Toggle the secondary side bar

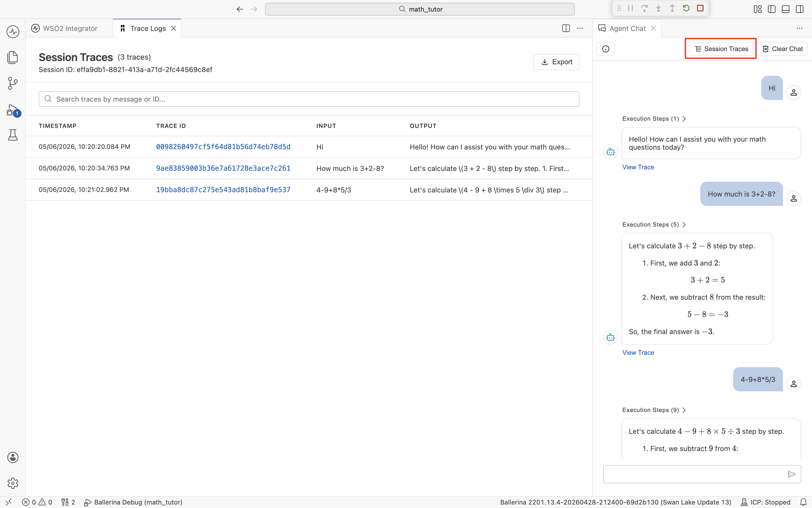800,9
